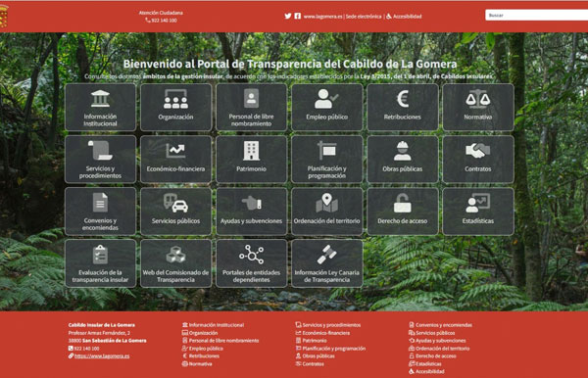588x378 pixels.
Task: Open the Información Institucional tile
Action: tap(100, 107)
